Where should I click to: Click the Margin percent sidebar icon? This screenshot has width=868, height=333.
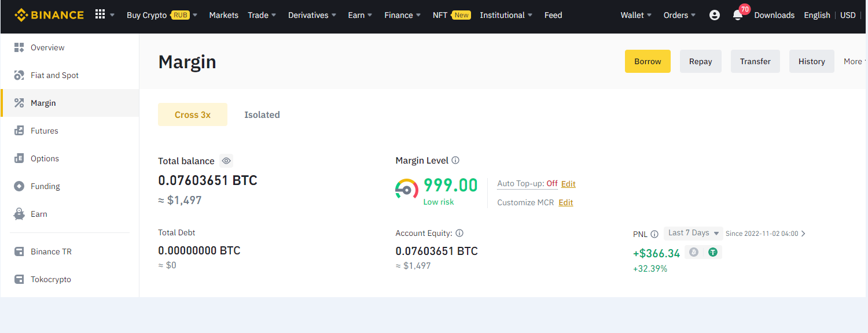point(19,103)
